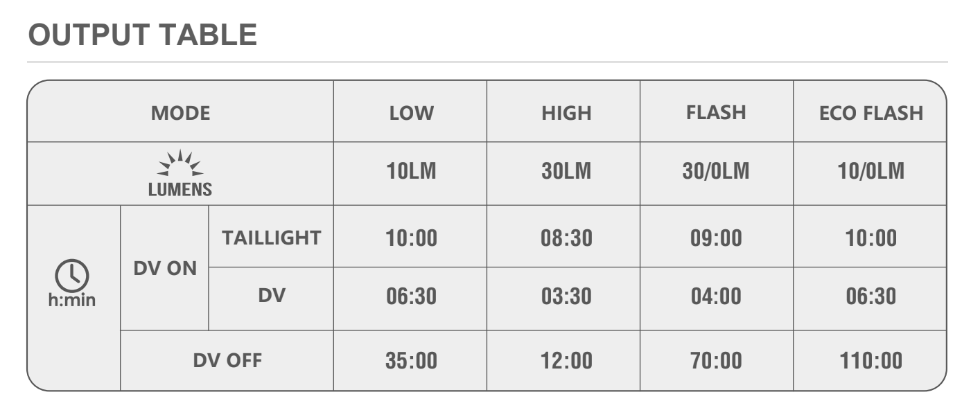Click the 35:00 DV OFF cell
This screenshot has width=980, height=417.
411,361
